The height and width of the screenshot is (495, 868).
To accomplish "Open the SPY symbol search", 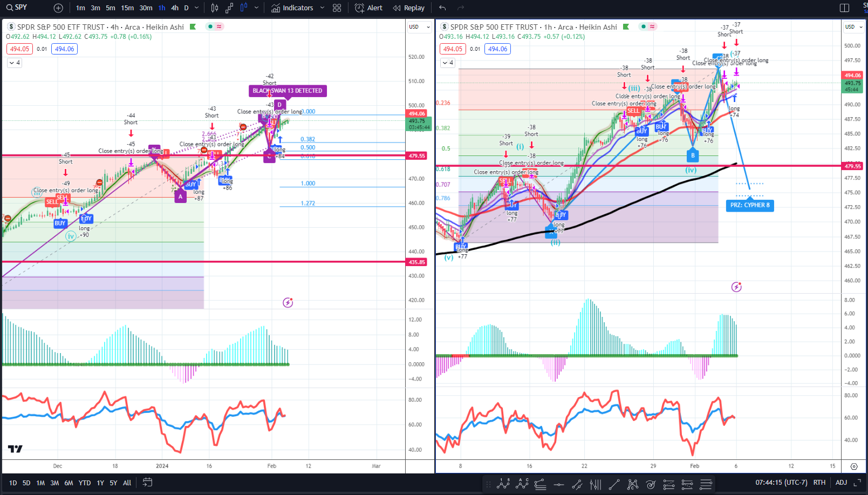I will pyautogui.click(x=16, y=8).
